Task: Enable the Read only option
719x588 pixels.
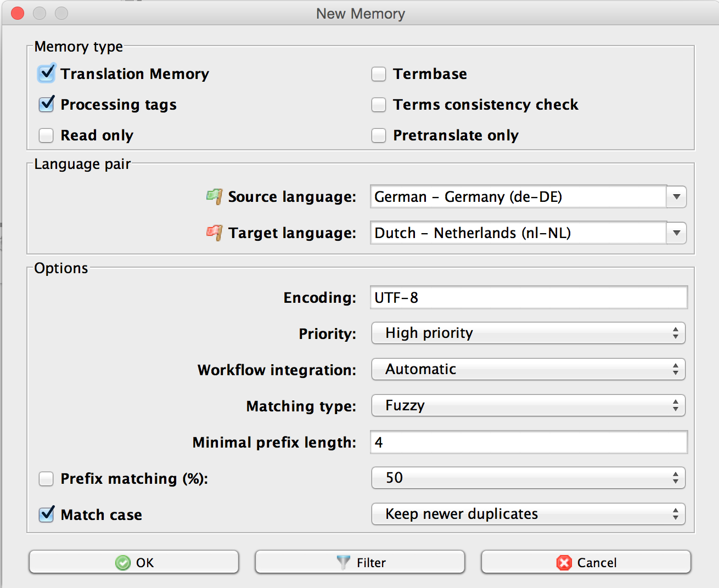Action: 47,135
